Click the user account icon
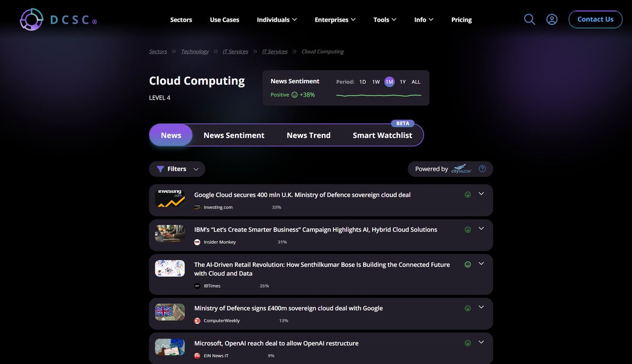The width and height of the screenshot is (632, 364). point(551,19)
